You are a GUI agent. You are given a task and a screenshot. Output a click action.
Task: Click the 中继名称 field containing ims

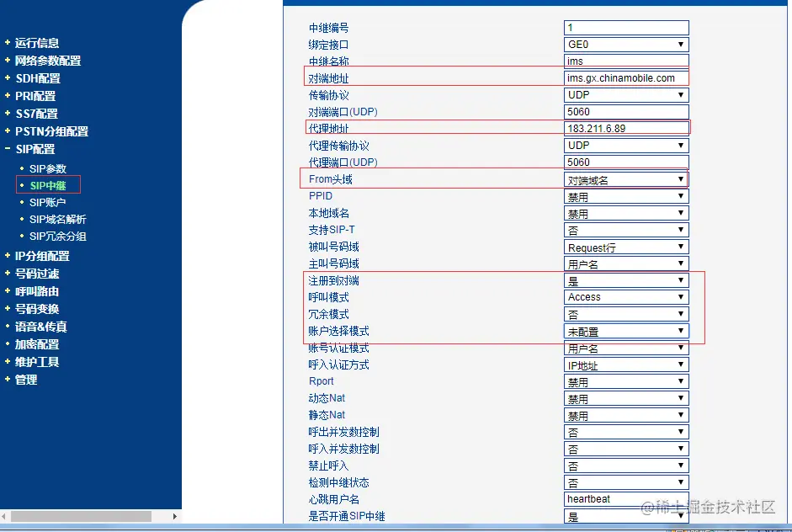click(626, 61)
